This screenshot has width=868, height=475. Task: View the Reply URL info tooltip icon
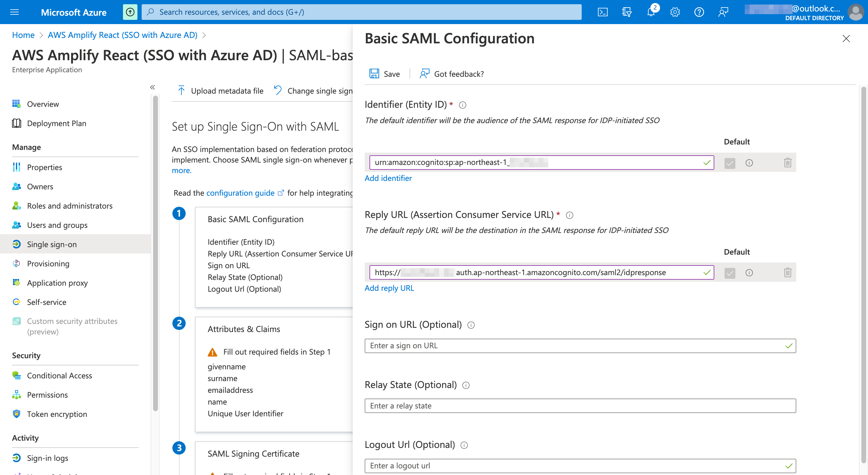click(x=570, y=215)
